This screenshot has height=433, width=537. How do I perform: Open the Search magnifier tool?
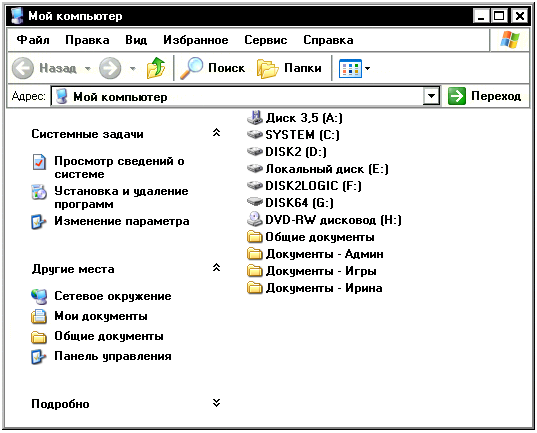pyautogui.click(x=192, y=68)
